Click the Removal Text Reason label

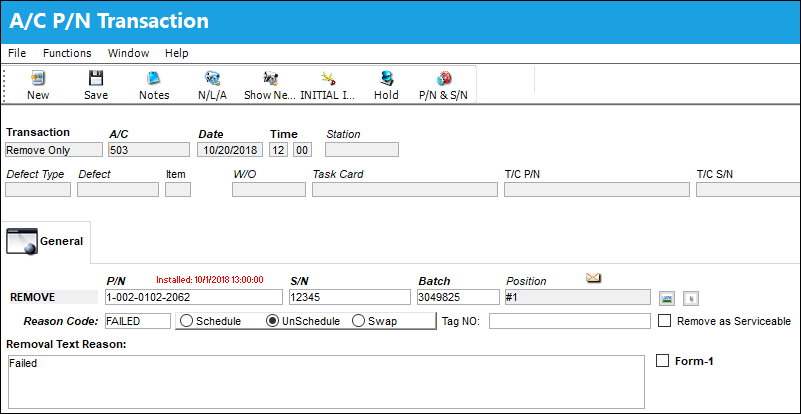click(66, 344)
